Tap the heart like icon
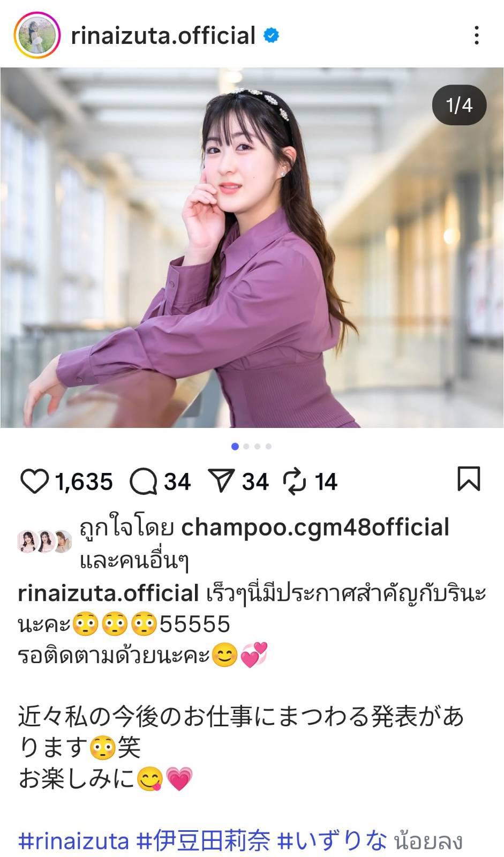The image size is (504, 857). 34,481
